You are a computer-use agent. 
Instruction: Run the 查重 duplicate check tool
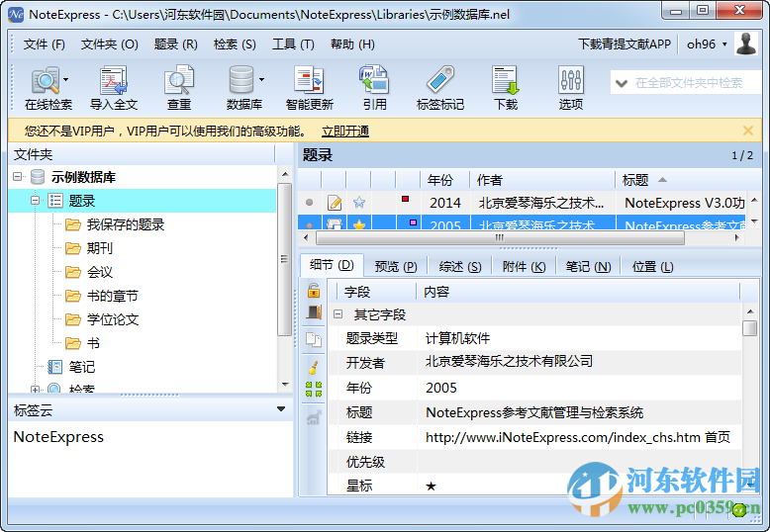coord(179,88)
